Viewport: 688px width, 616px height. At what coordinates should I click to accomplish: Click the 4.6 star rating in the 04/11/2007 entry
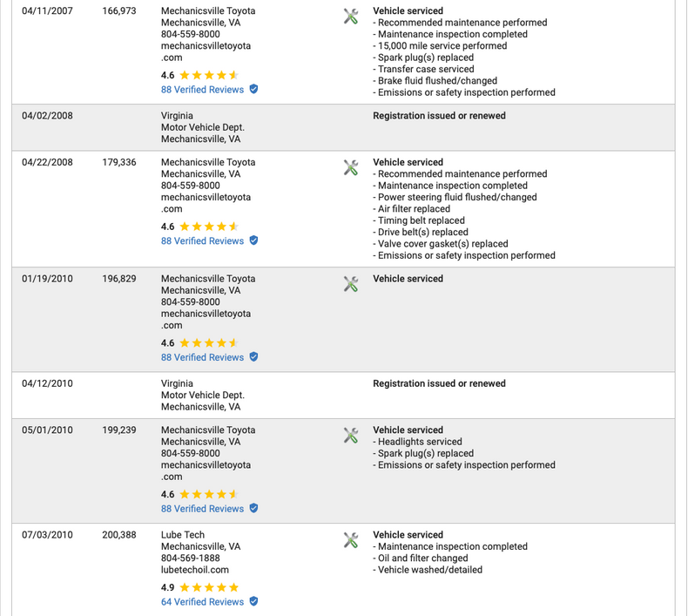click(208, 76)
